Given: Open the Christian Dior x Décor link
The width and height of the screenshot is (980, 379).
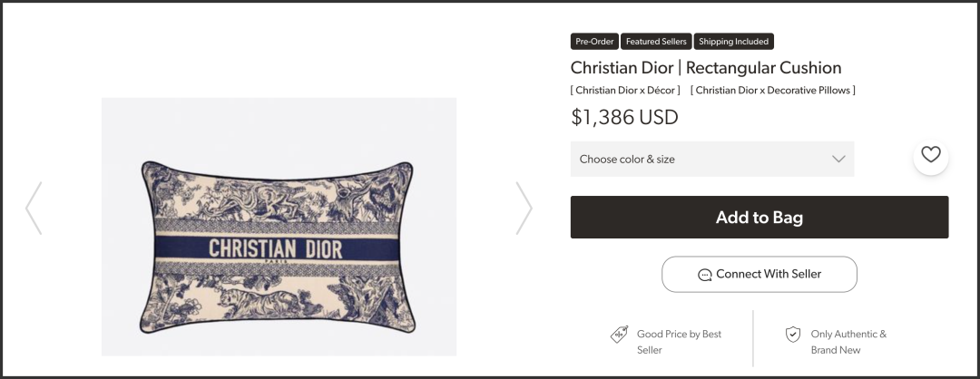Looking at the screenshot, I should tap(625, 90).
